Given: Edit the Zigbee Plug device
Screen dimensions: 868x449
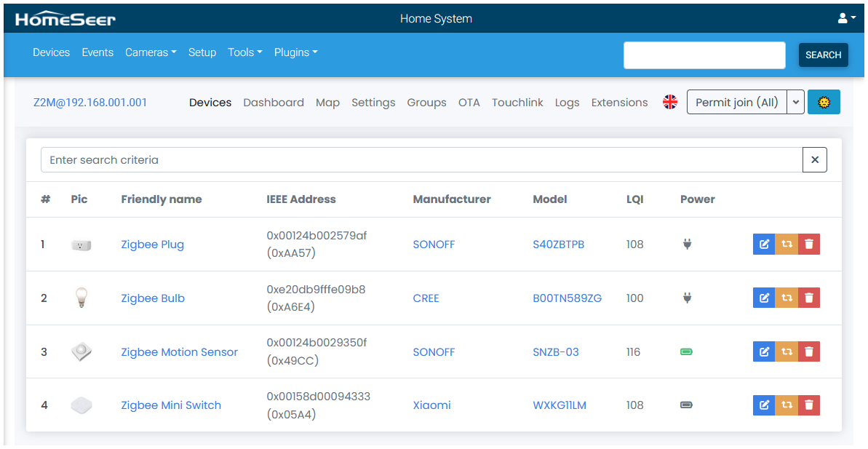Looking at the screenshot, I should pyautogui.click(x=764, y=244).
